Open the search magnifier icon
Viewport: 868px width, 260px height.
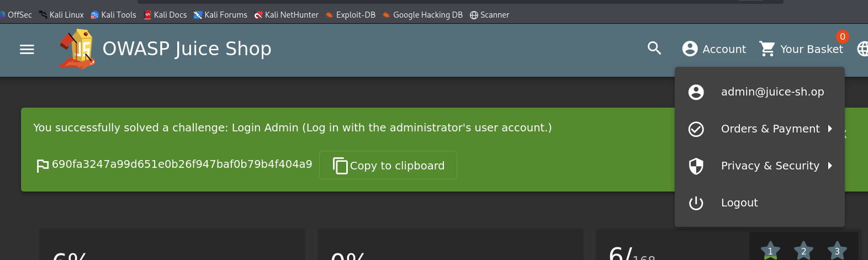pyautogui.click(x=654, y=49)
